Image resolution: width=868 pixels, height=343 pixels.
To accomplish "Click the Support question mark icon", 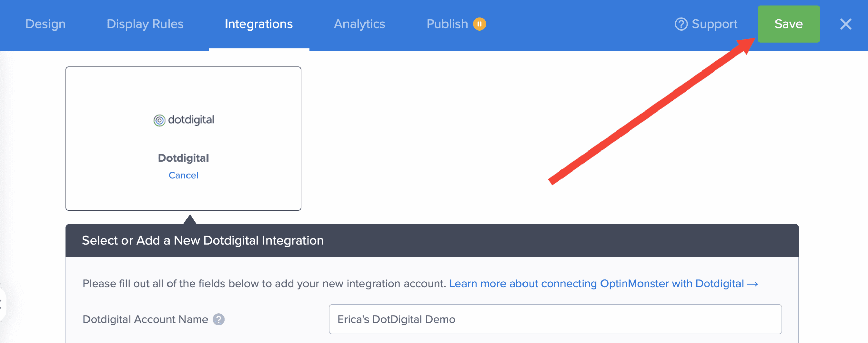I will click(681, 24).
